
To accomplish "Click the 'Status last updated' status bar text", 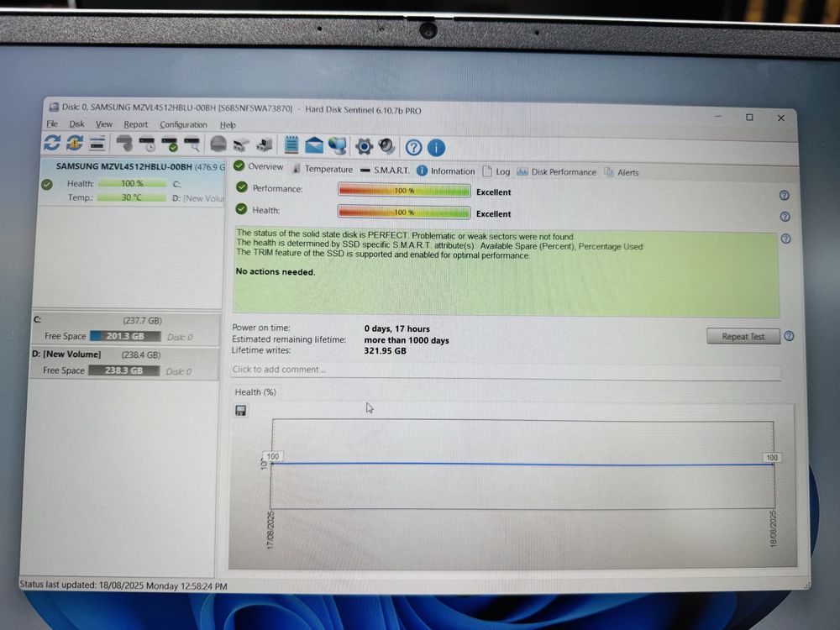I will tap(123, 585).
